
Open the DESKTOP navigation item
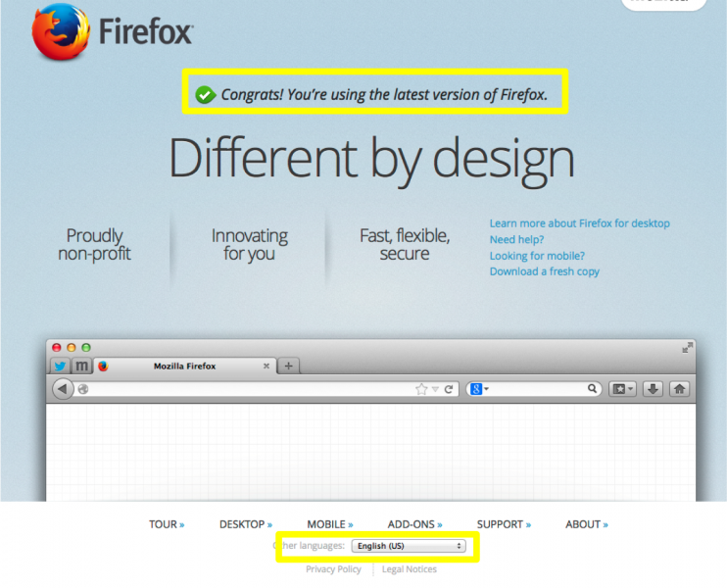coord(246,524)
